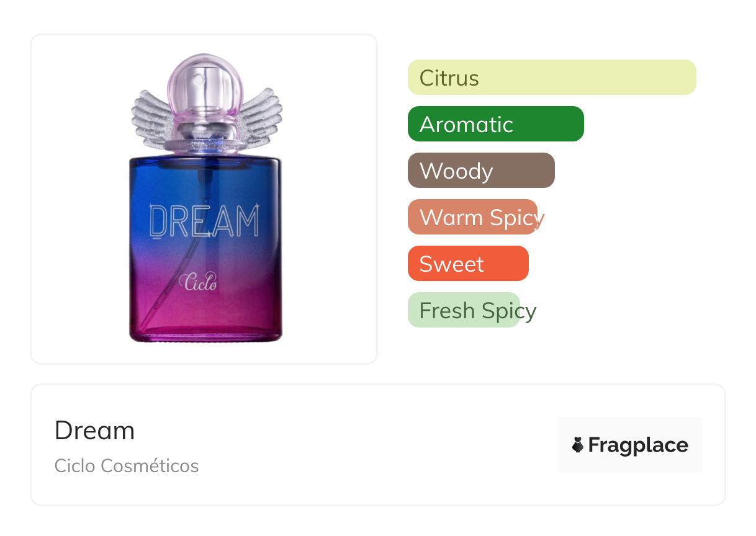Choose the Warm Spicy accord bar
This screenshot has height=536, width=756.
tap(473, 217)
